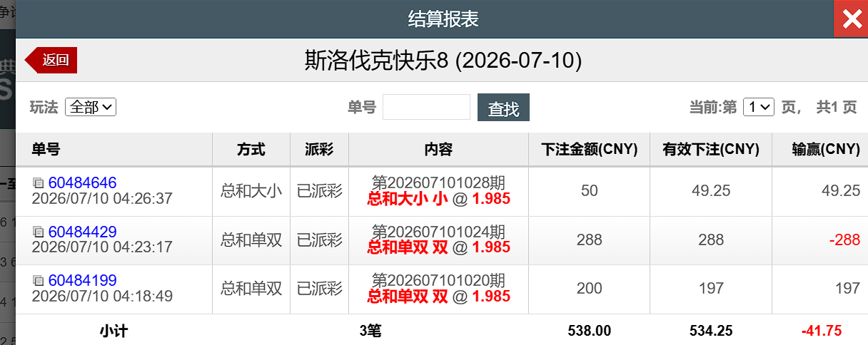Screen dimensions: 868x345
Task: Close the 结算报表 dialog with the X
Action: tap(851, 19)
